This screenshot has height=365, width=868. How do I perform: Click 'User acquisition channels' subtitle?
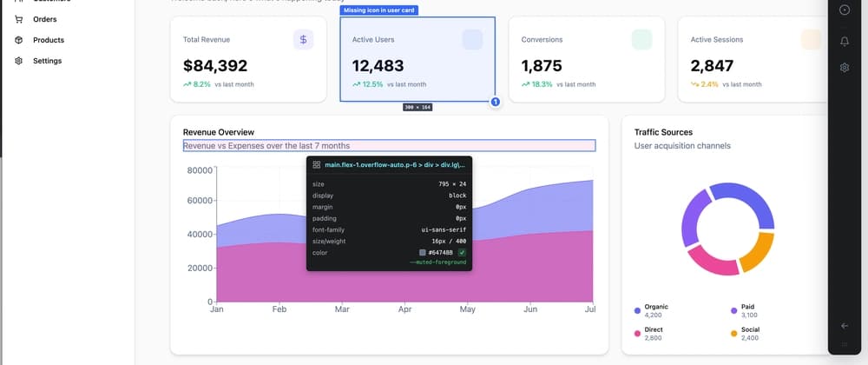click(682, 146)
